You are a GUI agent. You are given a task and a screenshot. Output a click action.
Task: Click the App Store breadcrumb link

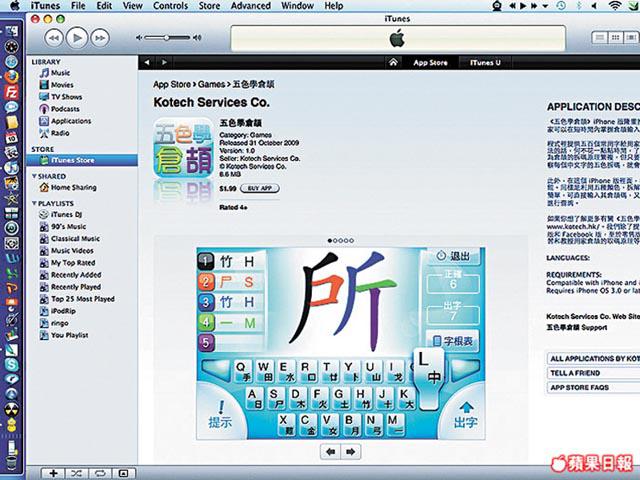tap(172, 84)
